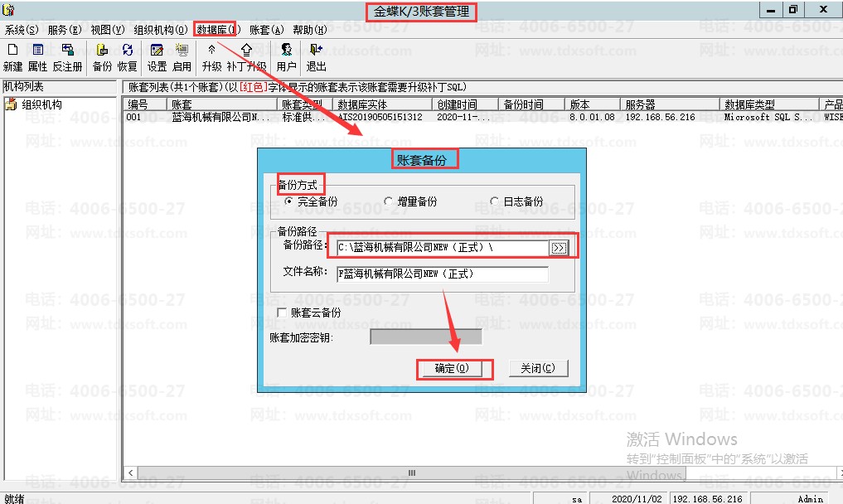Click the 数据库类型 column header
Viewport: 843px width, 504px height.
coord(768,104)
